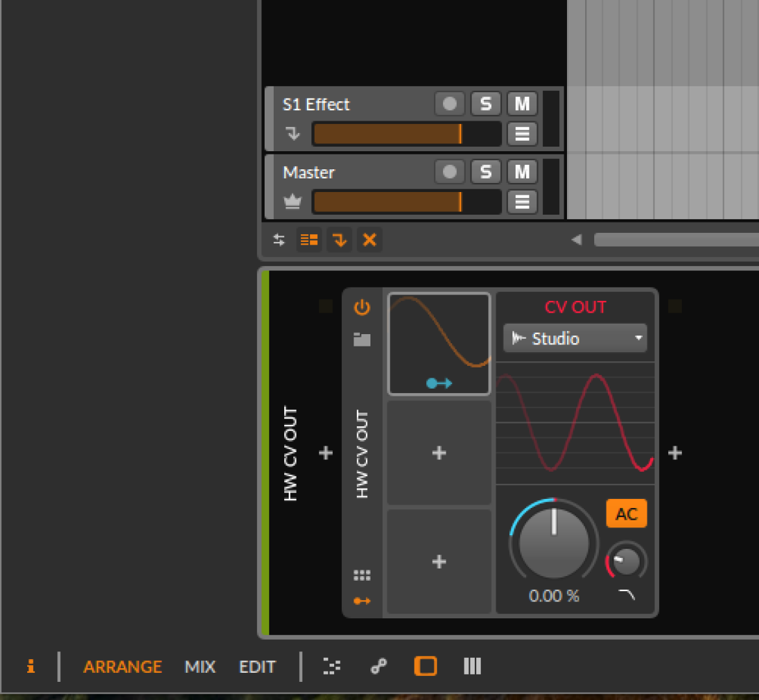Toggle clip launcher and arranger view icon

[x=309, y=239]
